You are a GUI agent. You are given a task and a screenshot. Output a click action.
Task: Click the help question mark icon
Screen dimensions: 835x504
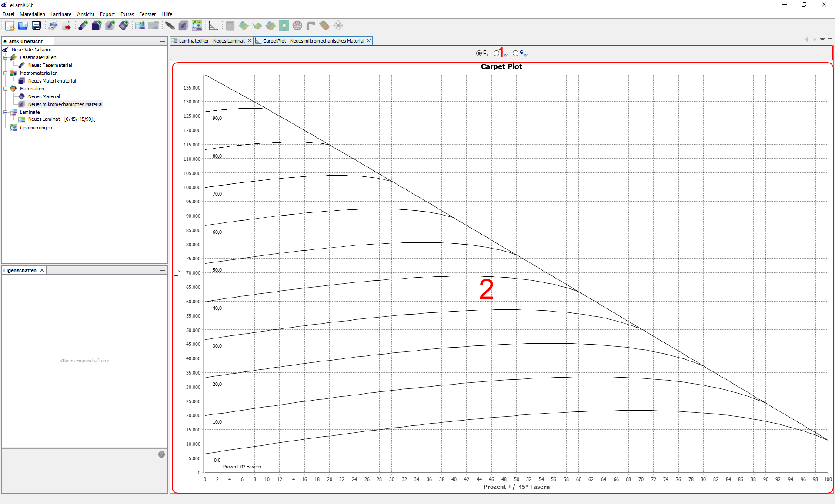[161, 454]
